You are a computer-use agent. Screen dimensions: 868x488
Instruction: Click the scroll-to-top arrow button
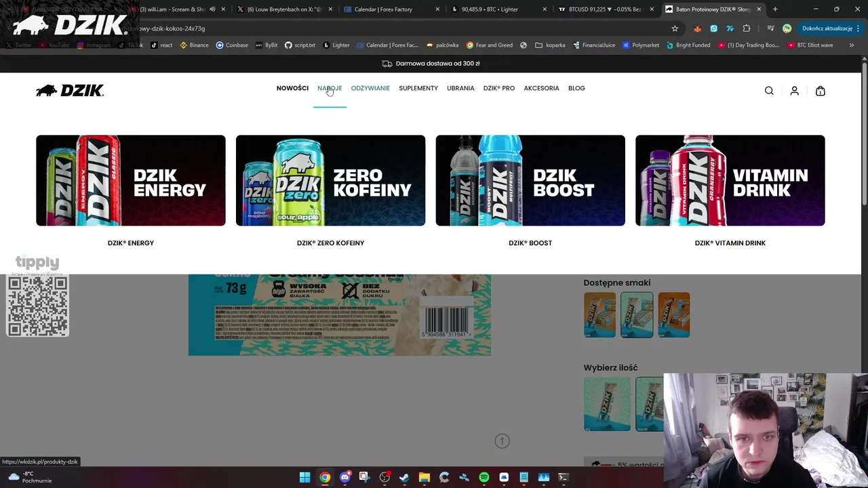tap(502, 441)
